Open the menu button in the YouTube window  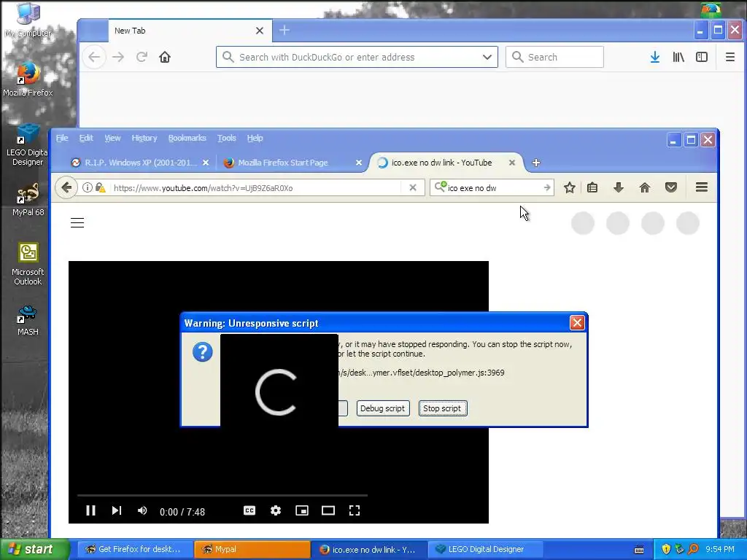pos(701,187)
